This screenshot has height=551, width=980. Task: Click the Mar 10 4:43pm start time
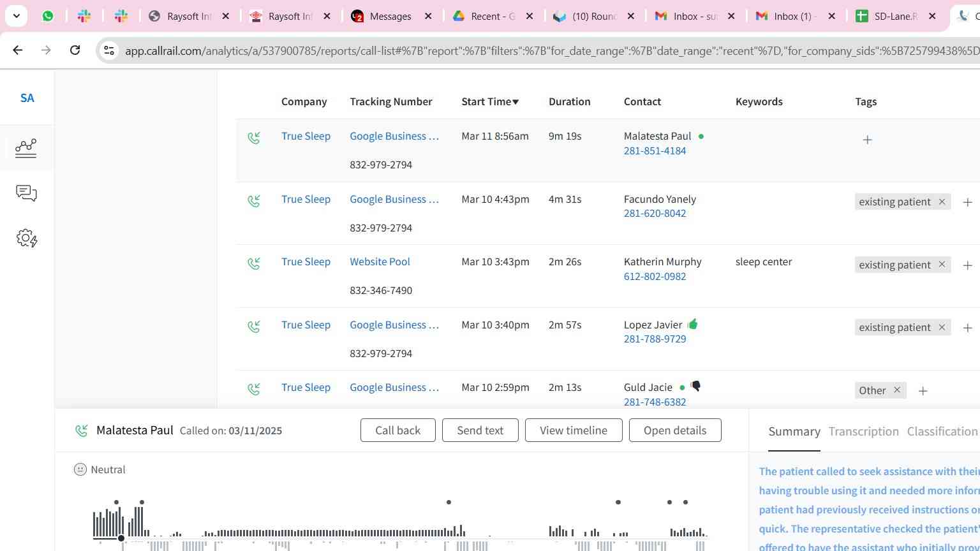point(495,199)
